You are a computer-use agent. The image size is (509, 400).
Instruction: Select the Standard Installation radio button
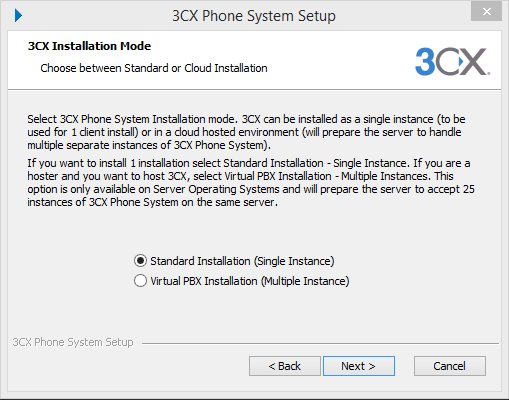point(140,261)
